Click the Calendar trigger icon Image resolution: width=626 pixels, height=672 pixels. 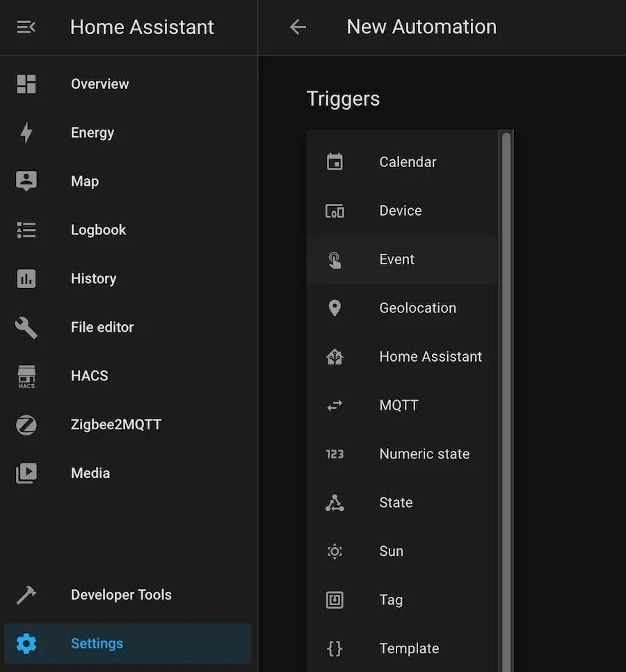[335, 162]
